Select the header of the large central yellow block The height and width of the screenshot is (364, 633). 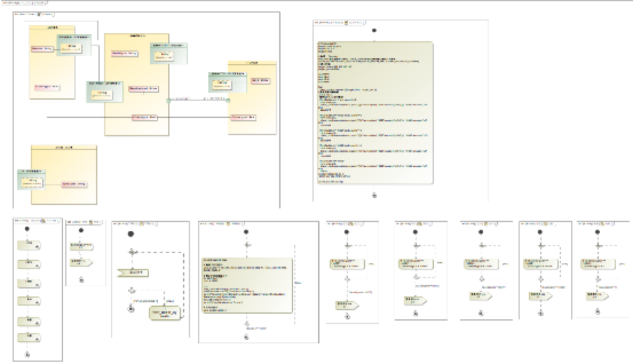(137, 36)
